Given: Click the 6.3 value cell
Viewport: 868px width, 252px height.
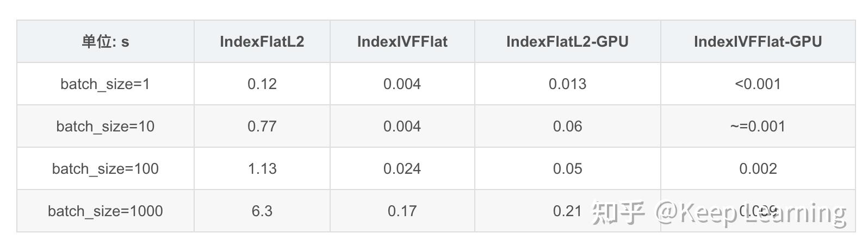Looking at the screenshot, I should [262, 211].
